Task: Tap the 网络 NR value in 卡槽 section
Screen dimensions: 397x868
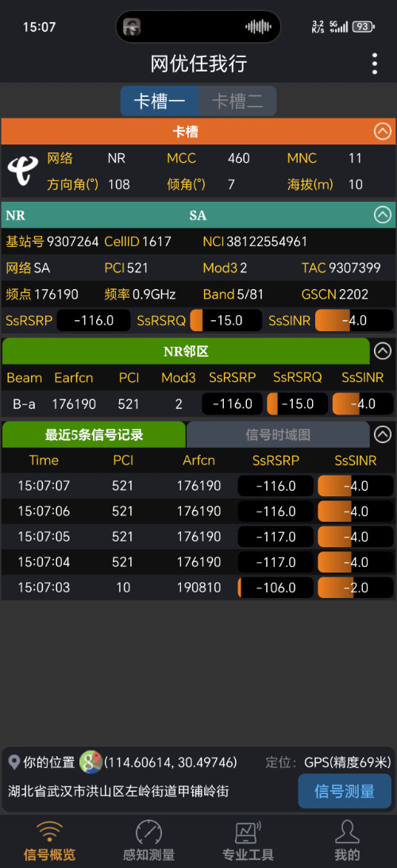Action: (x=116, y=158)
